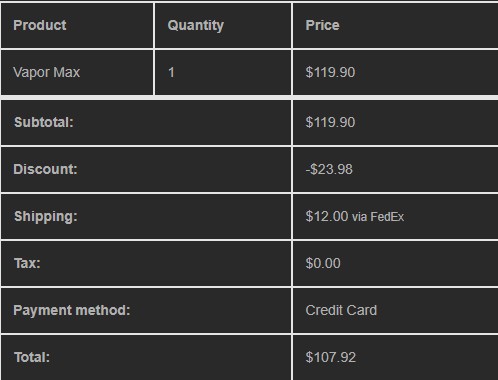Click the Vapor Max item price $119.90
The width and height of the screenshot is (498, 380).
tap(330, 72)
